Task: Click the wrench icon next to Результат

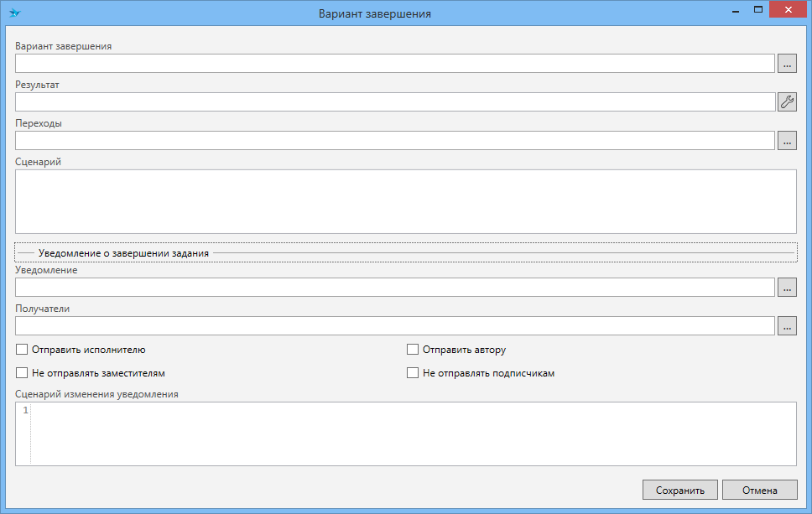Action: (x=787, y=102)
